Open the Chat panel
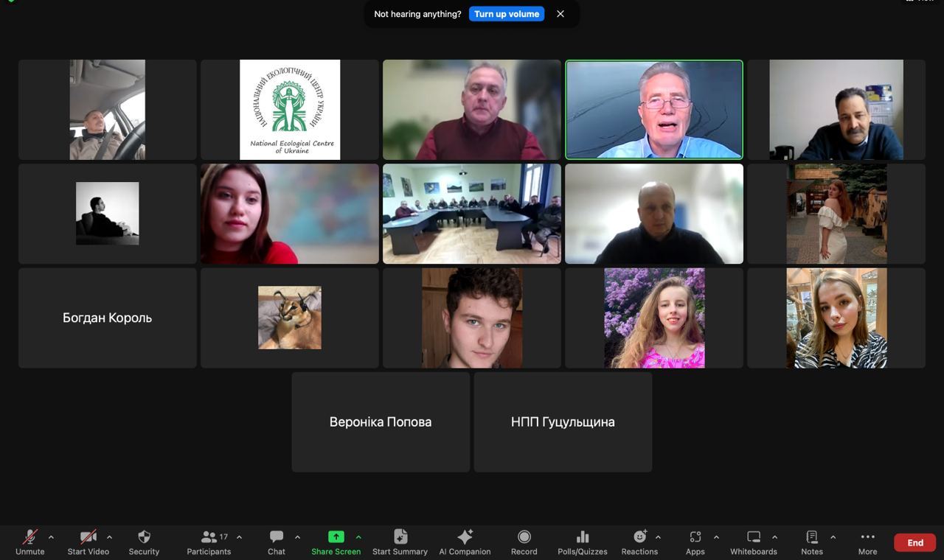 (x=277, y=538)
